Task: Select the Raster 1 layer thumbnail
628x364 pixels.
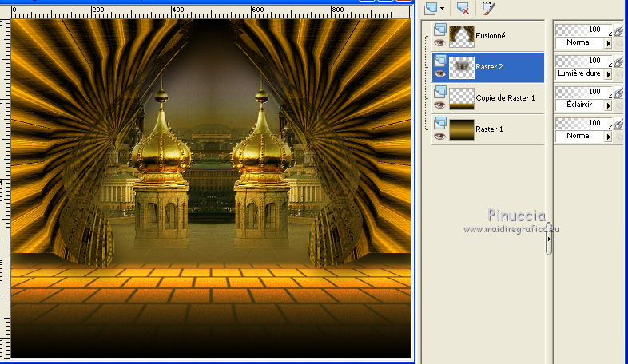Action: [x=461, y=130]
